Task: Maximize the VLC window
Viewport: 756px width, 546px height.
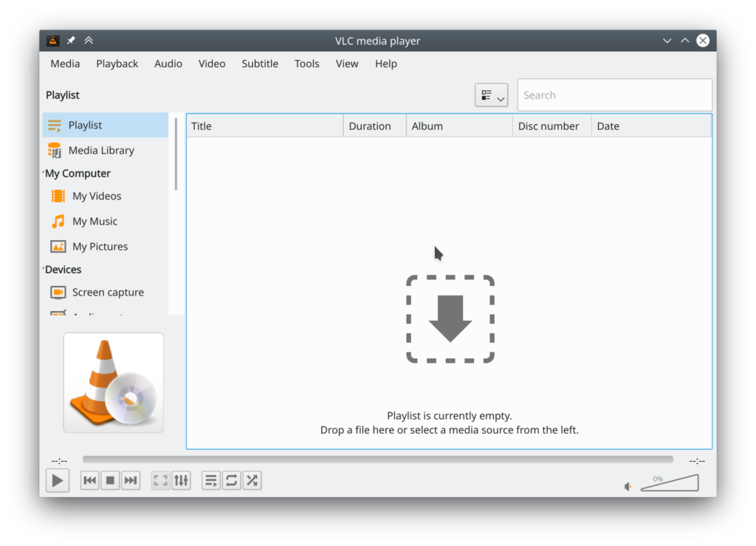Action: (685, 41)
